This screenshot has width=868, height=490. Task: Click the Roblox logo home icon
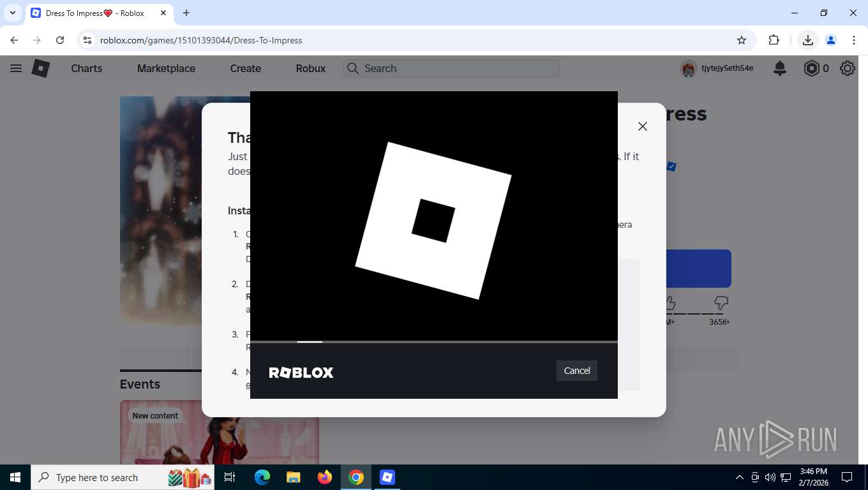click(41, 68)
